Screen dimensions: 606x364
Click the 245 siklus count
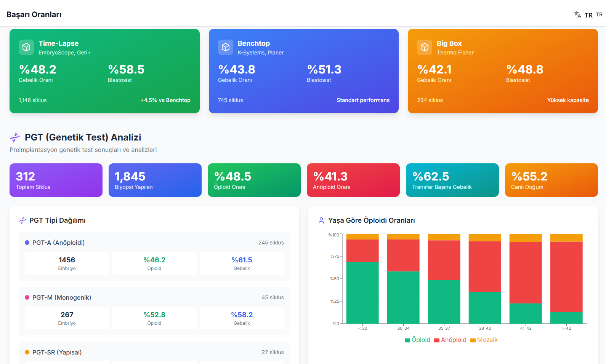(x=271, y=243)
